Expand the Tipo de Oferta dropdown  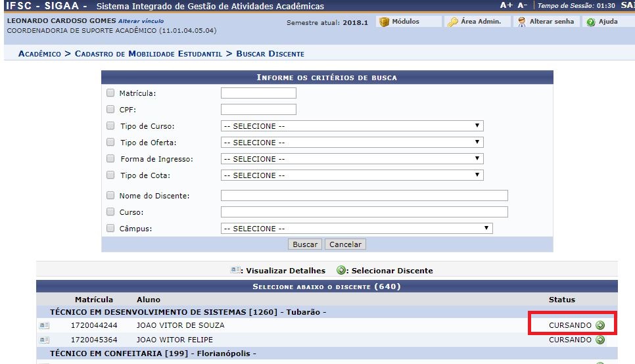coord(352,143)
